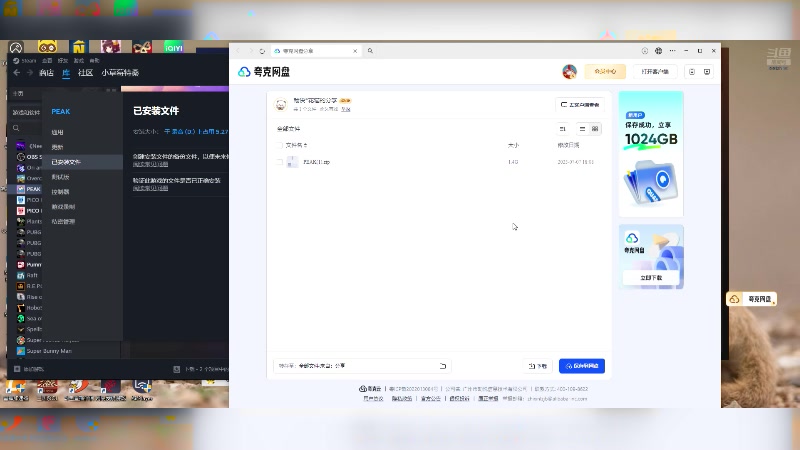
Task: Open the Steam menu in Steam window
Action: click(x=25, y=60)
